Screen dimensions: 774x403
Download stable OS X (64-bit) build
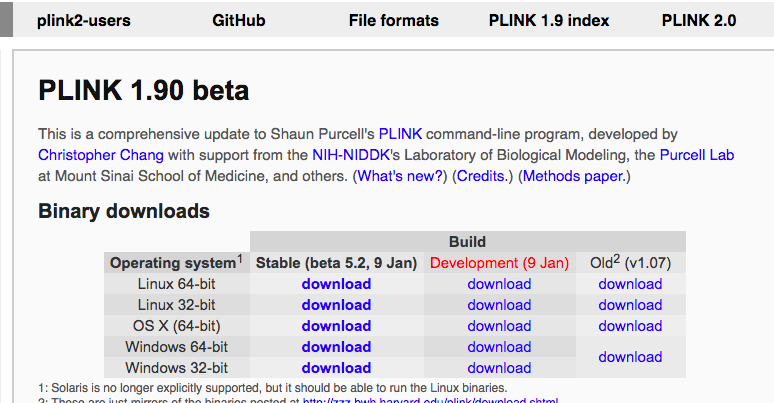point(336,326)
